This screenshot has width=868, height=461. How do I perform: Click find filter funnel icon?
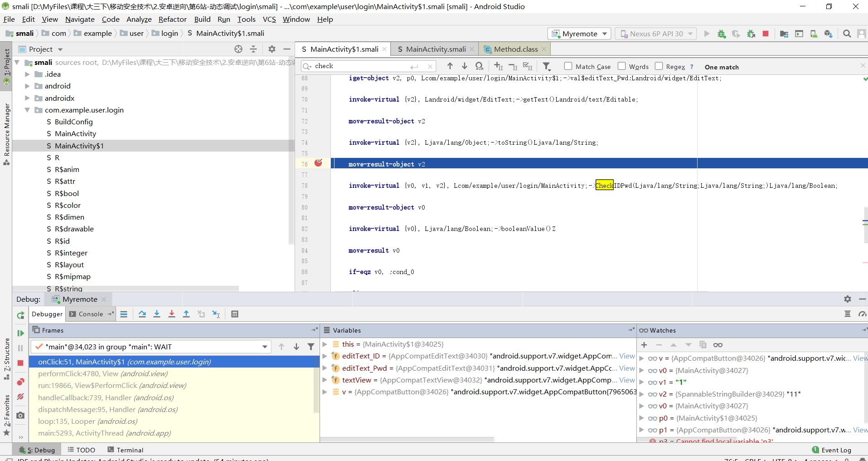point(547,66)
